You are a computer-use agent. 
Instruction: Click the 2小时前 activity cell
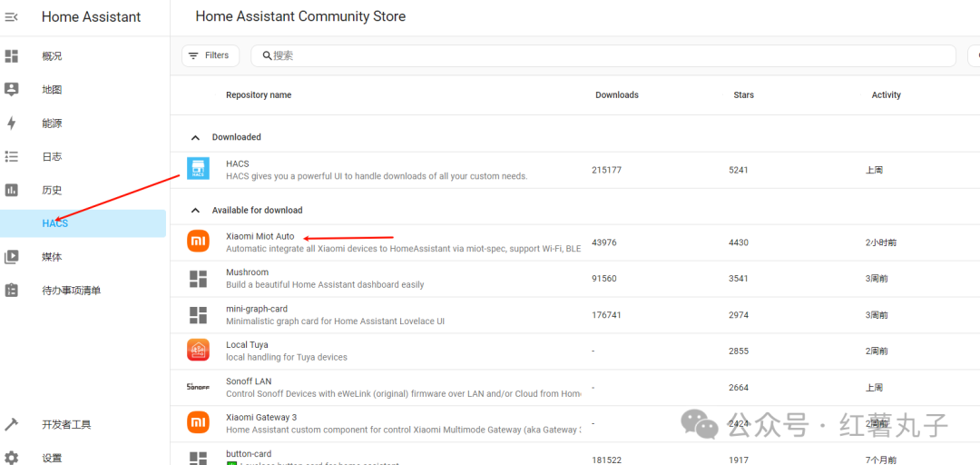(880, 242)
